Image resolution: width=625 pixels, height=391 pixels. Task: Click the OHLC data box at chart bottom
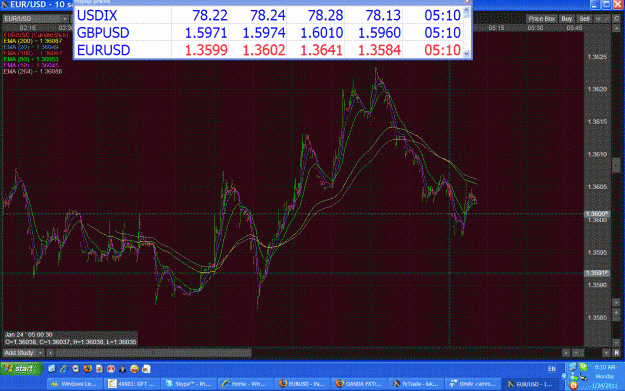(x=71, y=338)
